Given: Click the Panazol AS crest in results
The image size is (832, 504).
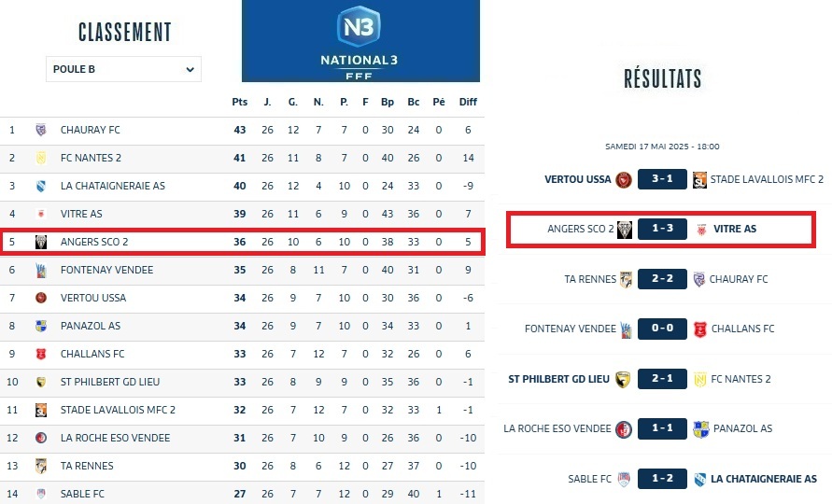Looking at the screenshot, I should 700,428.
